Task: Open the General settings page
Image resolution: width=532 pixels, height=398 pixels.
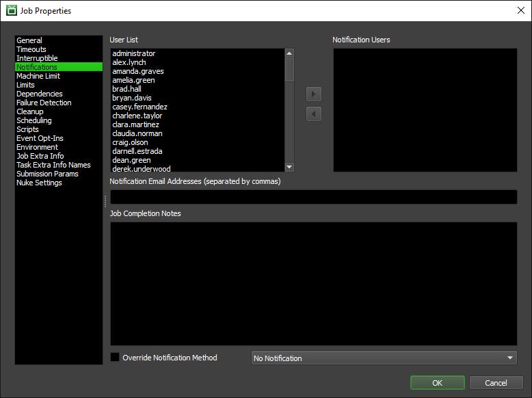Action: click(x=29, y=40)
